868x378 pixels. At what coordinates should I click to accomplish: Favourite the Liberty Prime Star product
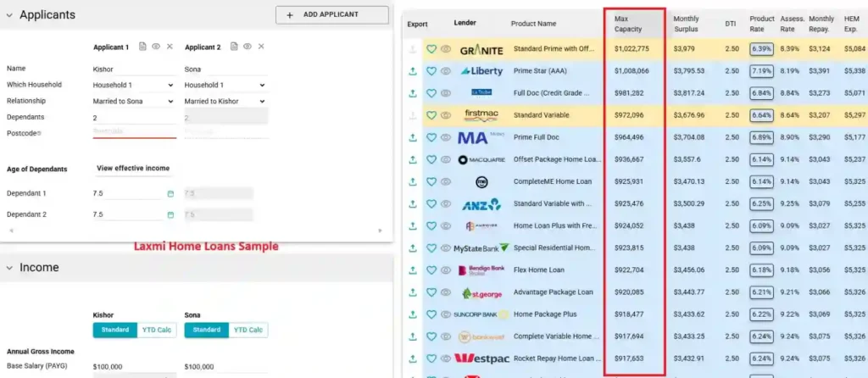click(x=431, y=71)
